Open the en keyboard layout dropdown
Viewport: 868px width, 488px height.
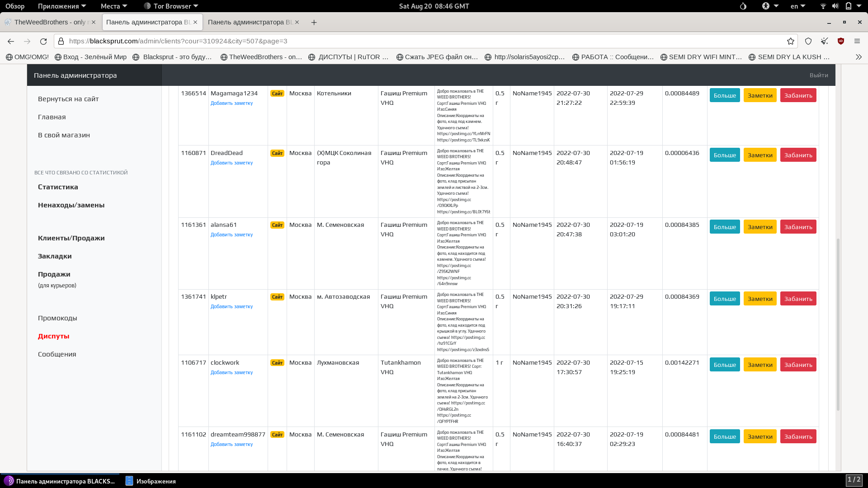point(798,6)
